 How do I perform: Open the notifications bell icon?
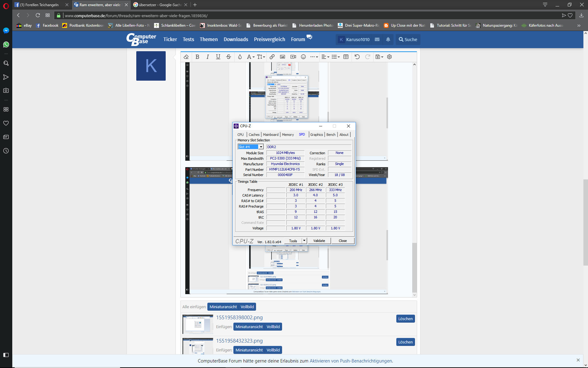point(388,40)
